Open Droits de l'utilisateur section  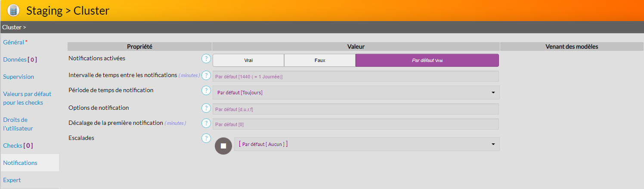(x=18, y=124)
